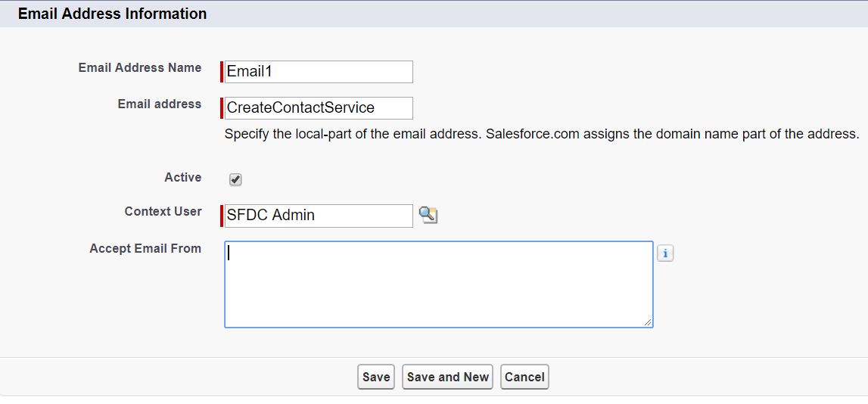
Task: Click the Save and New button
Action: click(447, 377)
